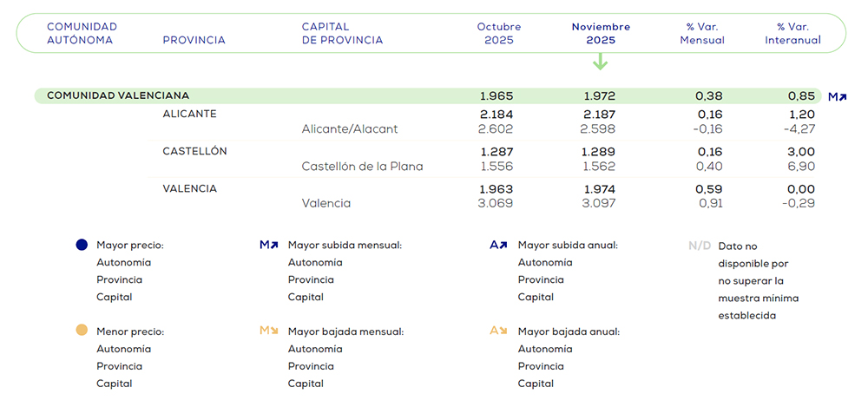Click the M↗ icon beside Comunidad Valenciana row

837,96
